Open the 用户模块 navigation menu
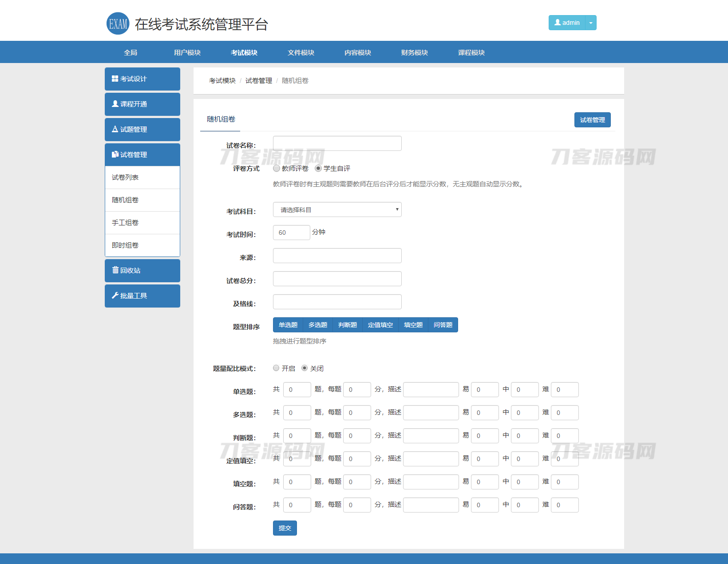The height and width of the screenshot is (564, 728). (x=187, y=52)
